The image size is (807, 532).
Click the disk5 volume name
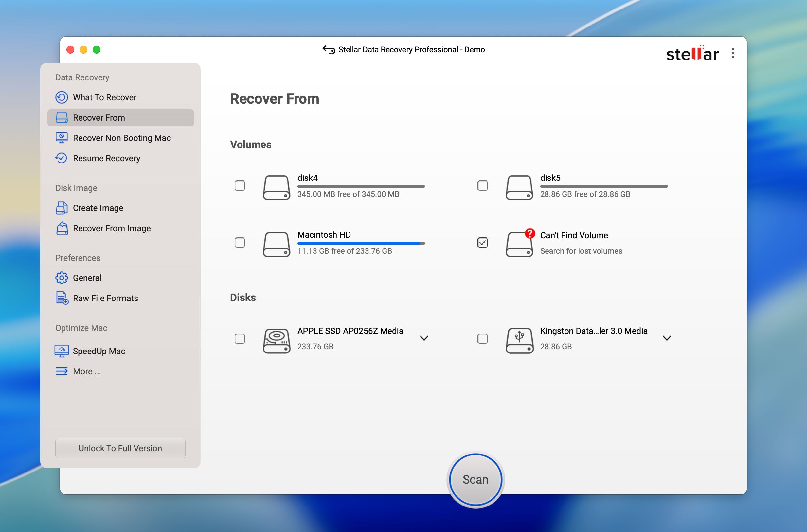pyautogui.click(x=550, y=178)
